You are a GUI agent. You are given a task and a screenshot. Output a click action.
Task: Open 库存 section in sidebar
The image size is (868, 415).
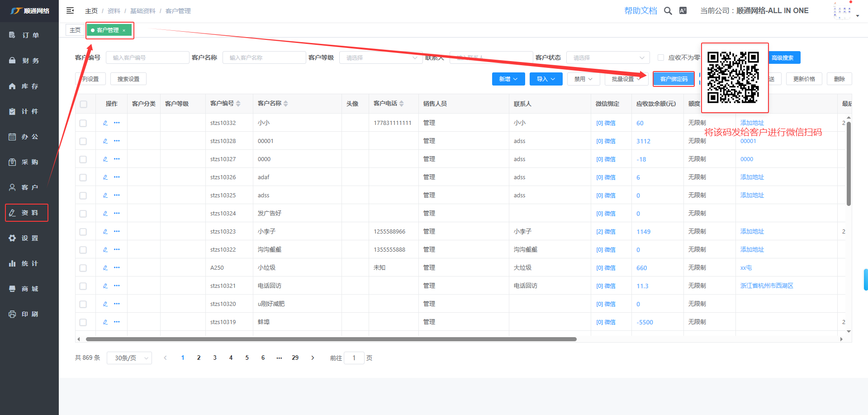(30, 86)
